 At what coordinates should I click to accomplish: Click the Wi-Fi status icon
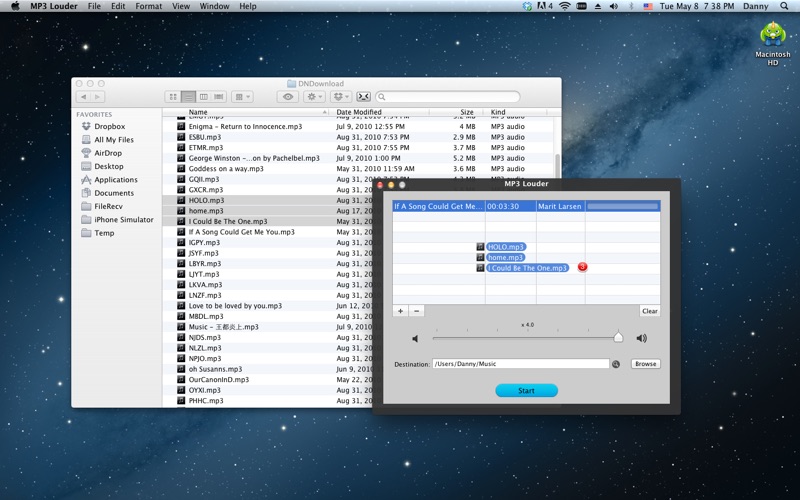(x=564, y=6)
